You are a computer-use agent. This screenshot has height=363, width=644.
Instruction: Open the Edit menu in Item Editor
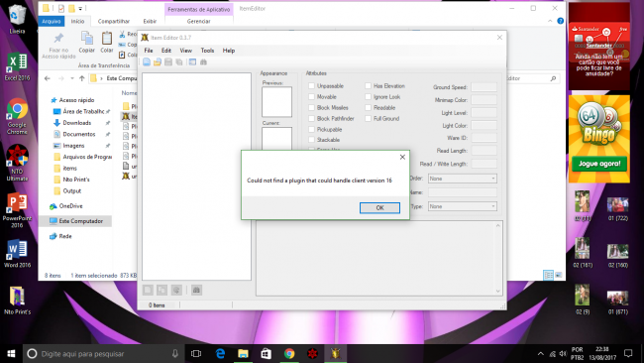[x=165, y=51]
